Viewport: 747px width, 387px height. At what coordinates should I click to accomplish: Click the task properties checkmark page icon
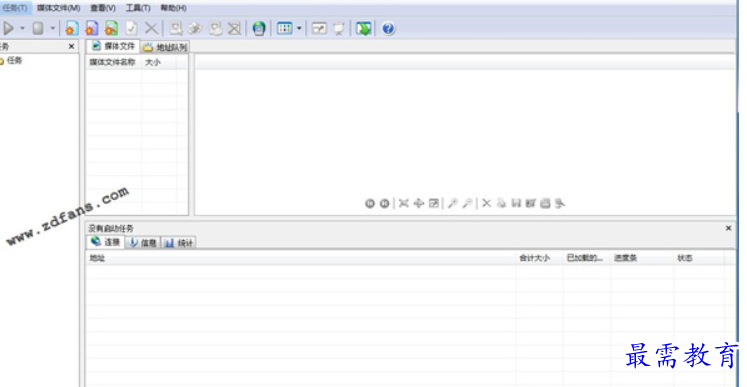click(x=131, y=29)
